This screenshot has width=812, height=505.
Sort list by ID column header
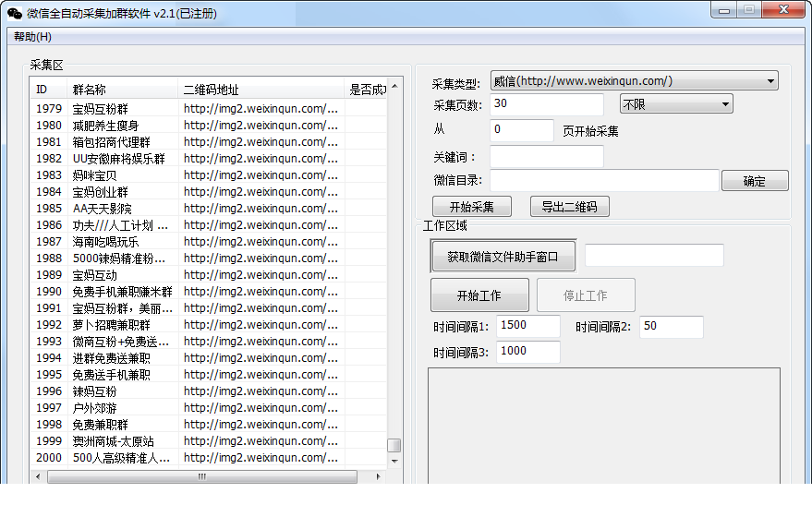48,90
